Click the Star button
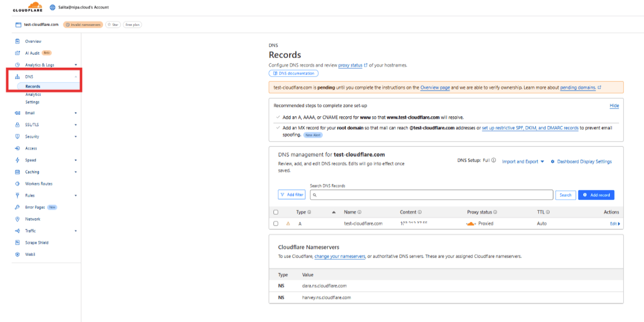This screenshot has height=322, width=644. tap(112, 24)
